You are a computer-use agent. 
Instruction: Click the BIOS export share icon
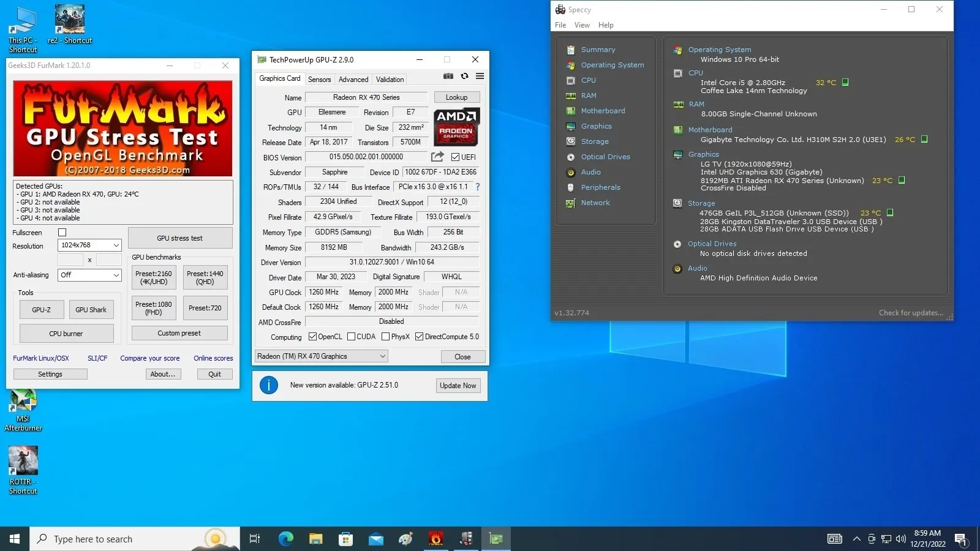(437, 157)
